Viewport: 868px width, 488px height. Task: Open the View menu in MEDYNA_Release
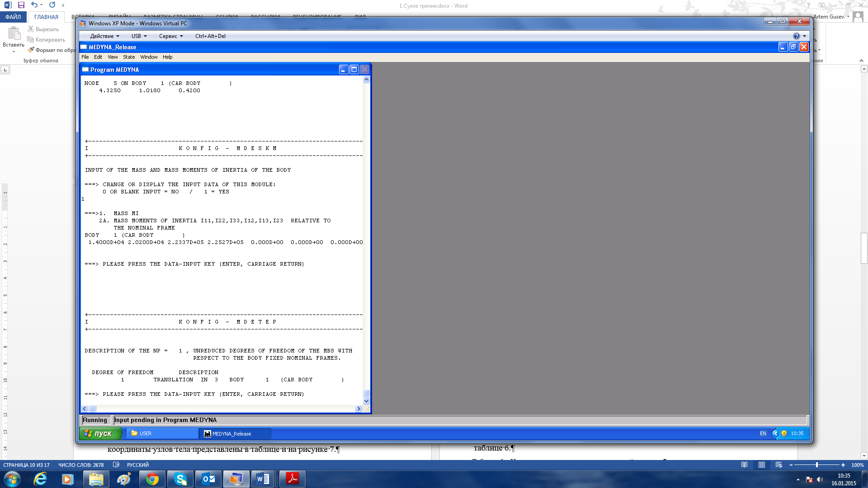[x=113, y=57]
